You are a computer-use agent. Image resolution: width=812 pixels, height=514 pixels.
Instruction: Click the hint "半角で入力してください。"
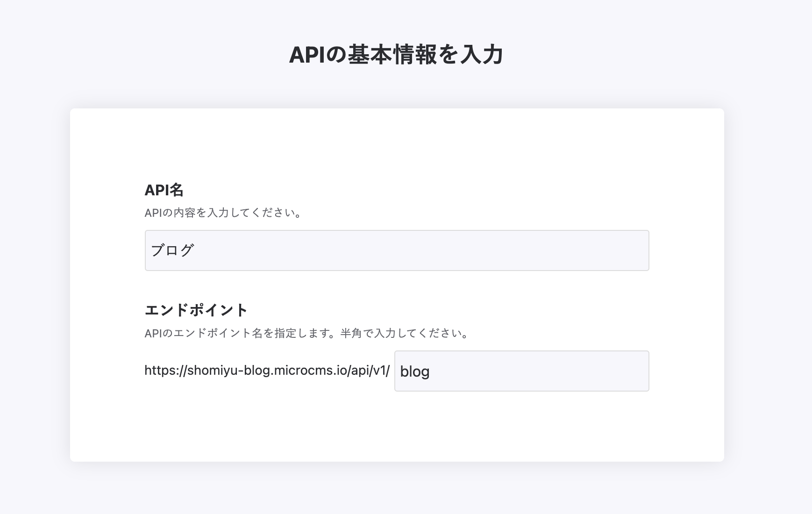click(405, 333)
